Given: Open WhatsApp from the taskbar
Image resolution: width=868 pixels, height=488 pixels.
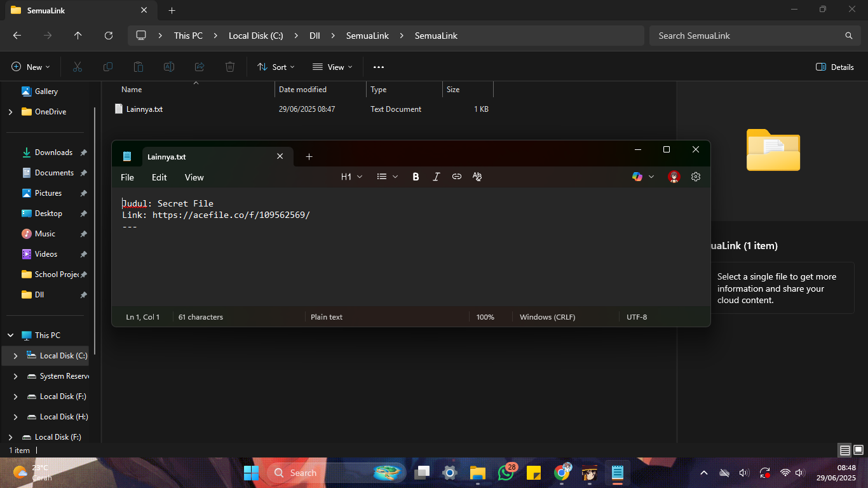Looking at the screenshot, I should 506,473.
